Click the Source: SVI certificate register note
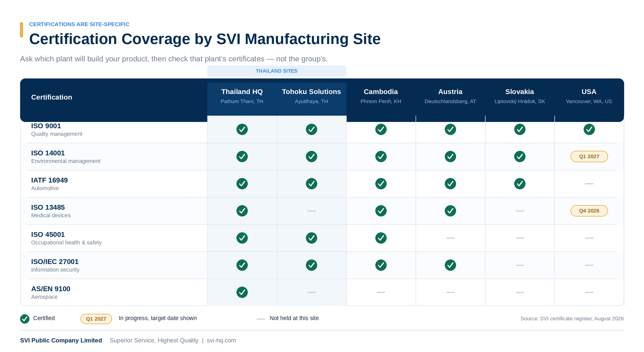 (572, 319)
